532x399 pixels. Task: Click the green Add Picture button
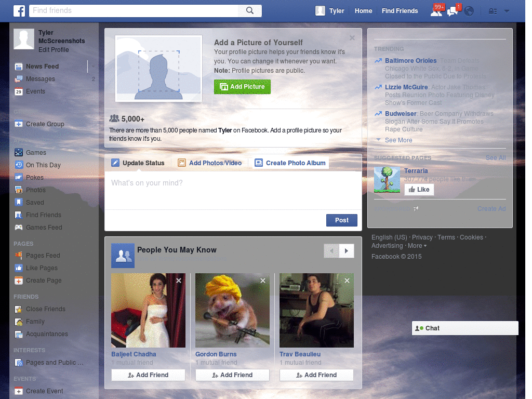(x=242, y=87)
